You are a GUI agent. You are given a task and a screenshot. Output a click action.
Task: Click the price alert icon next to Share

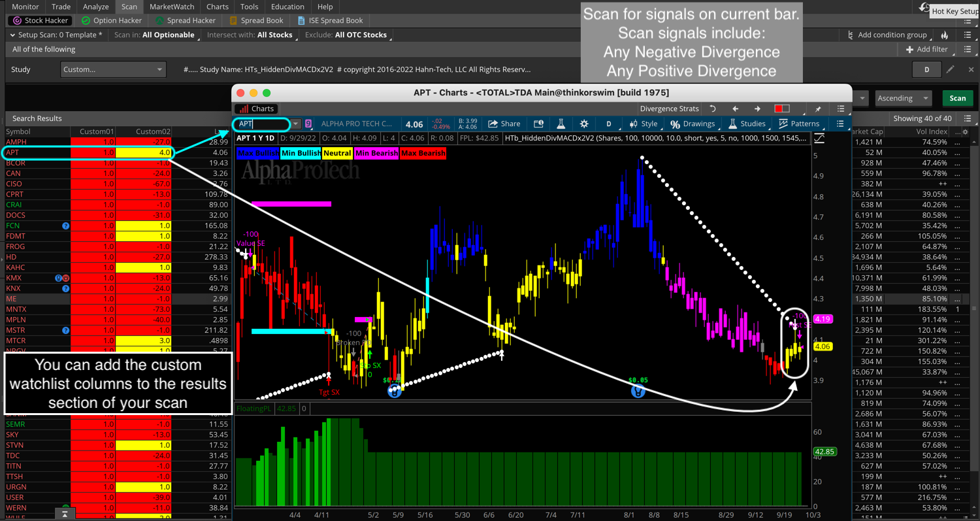[538, 124]
